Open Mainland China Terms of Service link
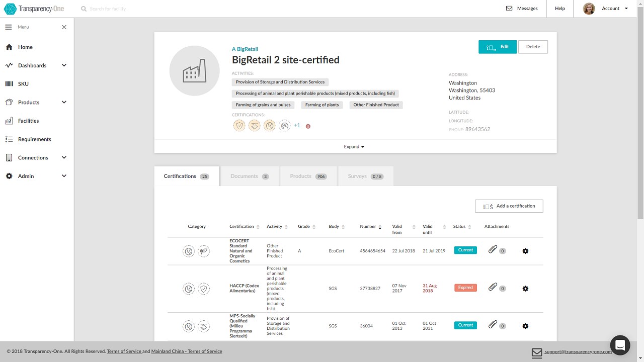Viewport: 644px width, 362px height. coord(187,351)
